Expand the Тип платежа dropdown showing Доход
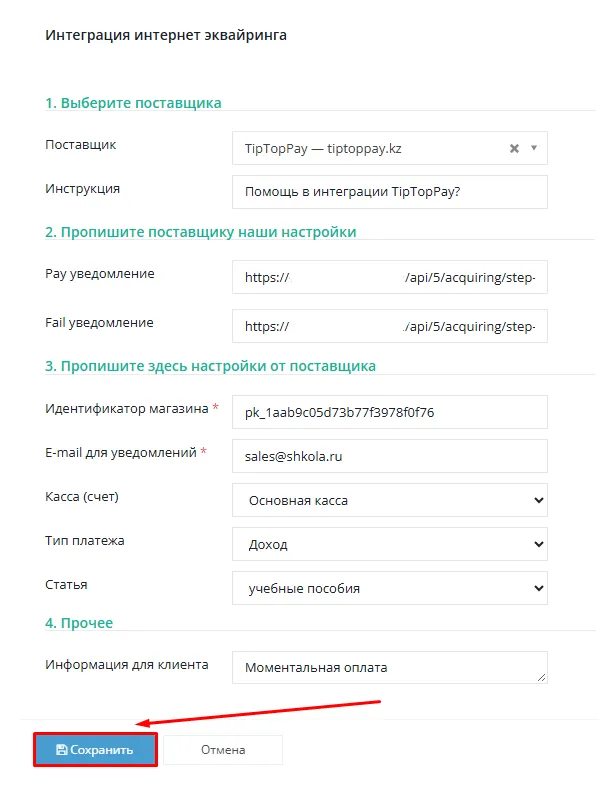 [x=389, y=544]
